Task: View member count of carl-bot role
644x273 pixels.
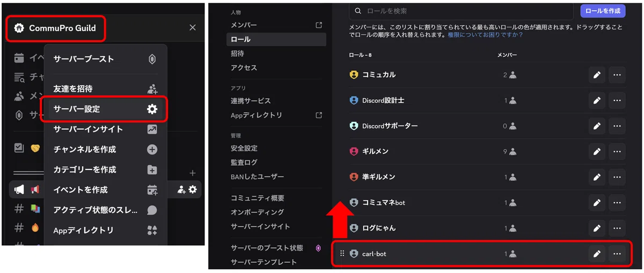Action: (509, 254)
